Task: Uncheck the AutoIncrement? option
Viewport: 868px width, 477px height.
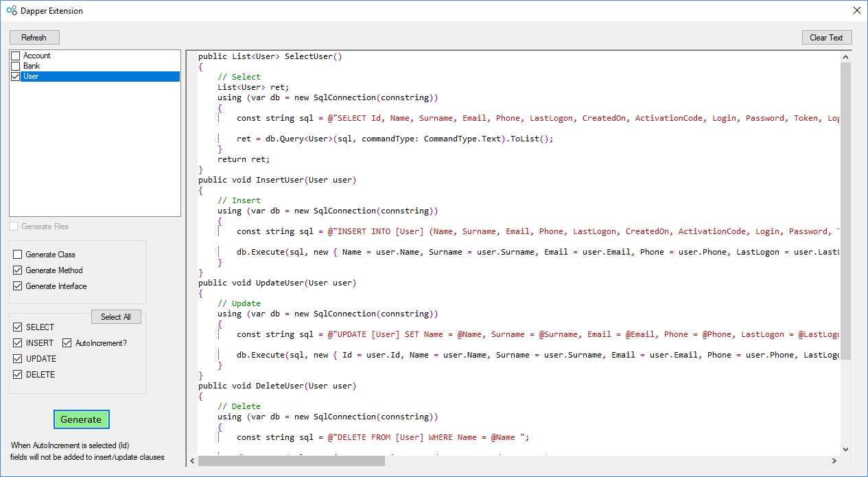Action: pyautogui.click(x=67, y=342)
